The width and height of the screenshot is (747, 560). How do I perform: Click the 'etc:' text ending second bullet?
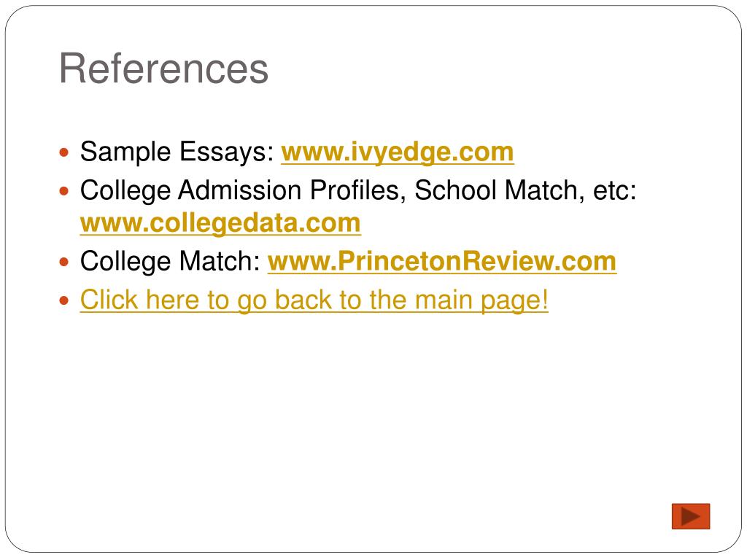coord(614,190)
